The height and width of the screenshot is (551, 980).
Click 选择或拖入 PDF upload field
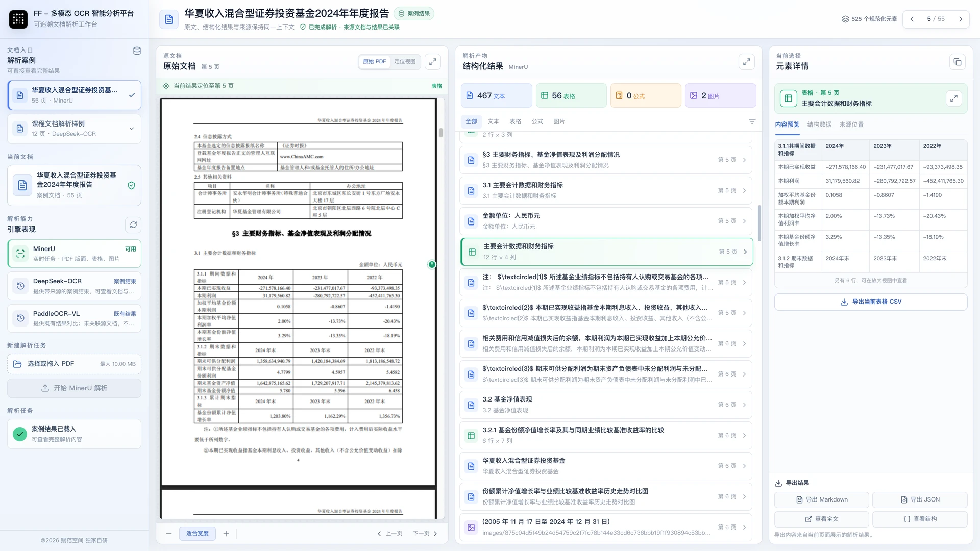click(x=75, y=364)
